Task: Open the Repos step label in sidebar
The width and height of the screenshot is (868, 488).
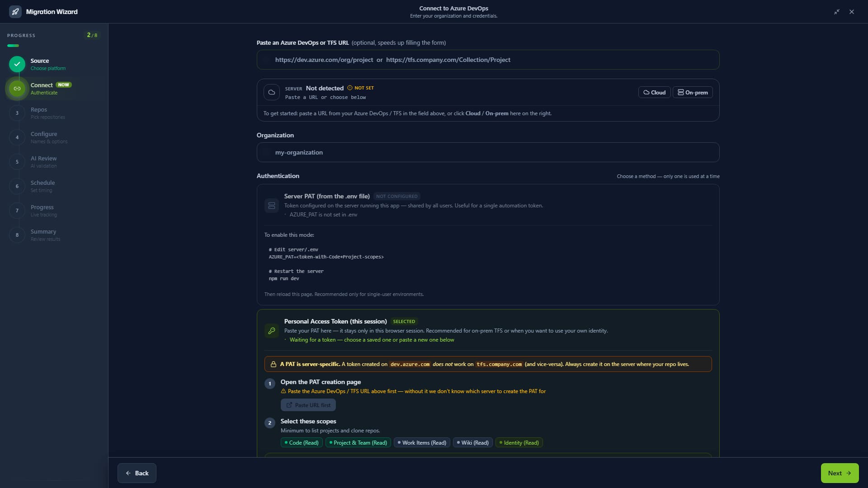Action: click(x=39, y=109)
